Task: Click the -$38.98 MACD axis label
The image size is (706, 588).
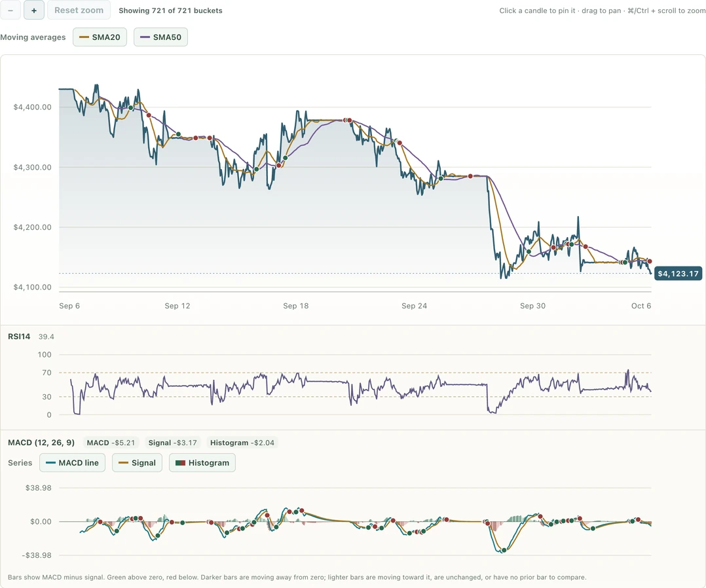Action: (37, 555)
